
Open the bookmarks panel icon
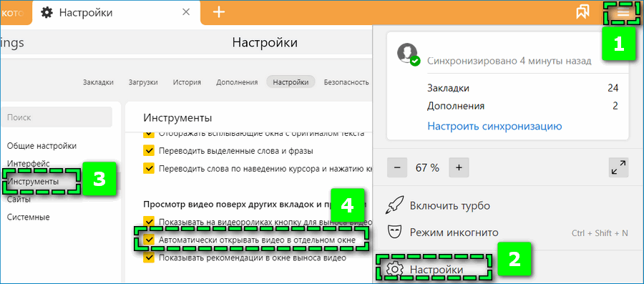[582, 13]
